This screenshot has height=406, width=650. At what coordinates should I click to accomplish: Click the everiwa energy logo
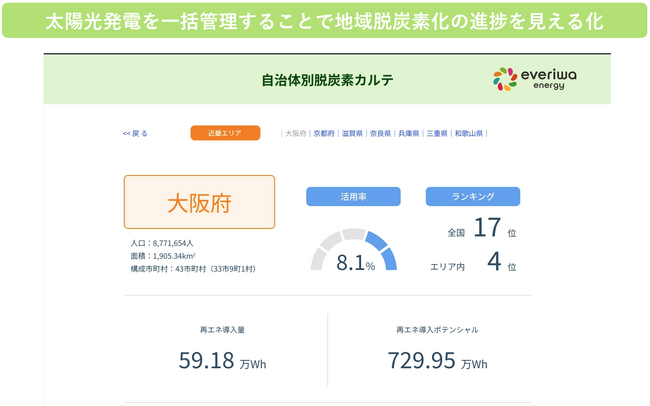pyautogui.click(x=531, y=79)
